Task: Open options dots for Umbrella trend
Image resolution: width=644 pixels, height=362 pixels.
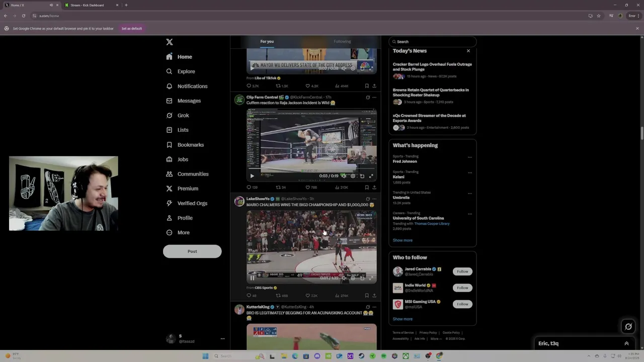Action: tap(470, 193)
